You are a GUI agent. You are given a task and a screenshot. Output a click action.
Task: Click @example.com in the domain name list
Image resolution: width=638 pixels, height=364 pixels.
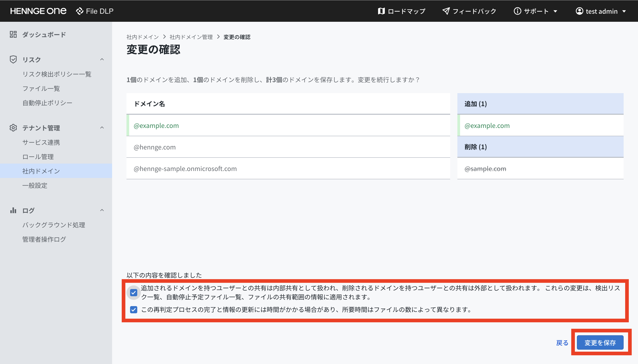[x=156, y=125]
